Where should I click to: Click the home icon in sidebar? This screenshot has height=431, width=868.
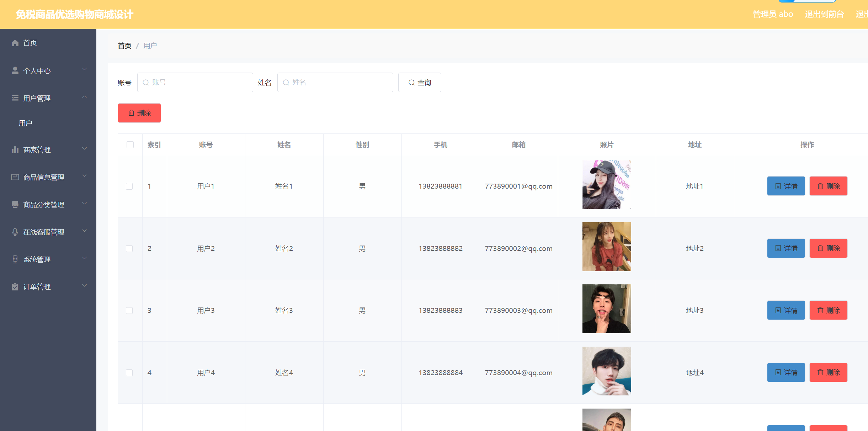(15, 43)
